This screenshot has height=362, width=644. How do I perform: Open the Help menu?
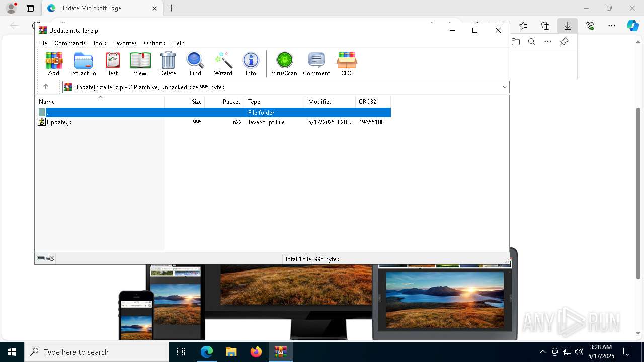(178, 43)
